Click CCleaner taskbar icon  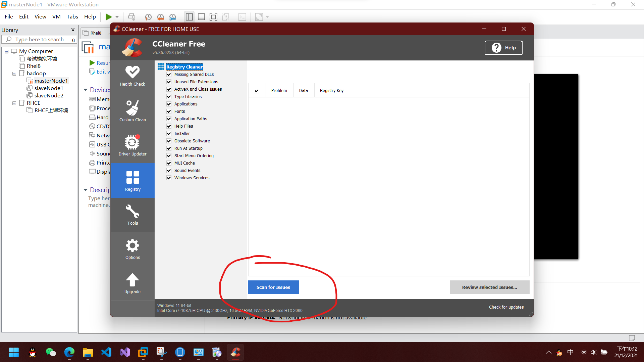[235, 352]
